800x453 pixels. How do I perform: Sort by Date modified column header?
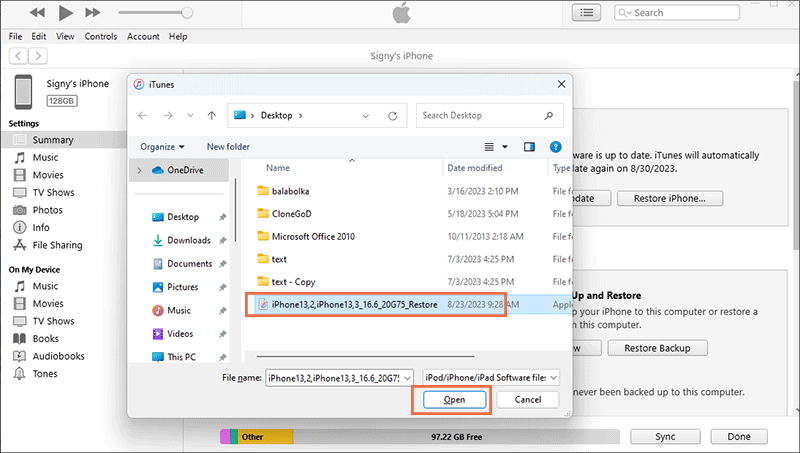[474, 168]
